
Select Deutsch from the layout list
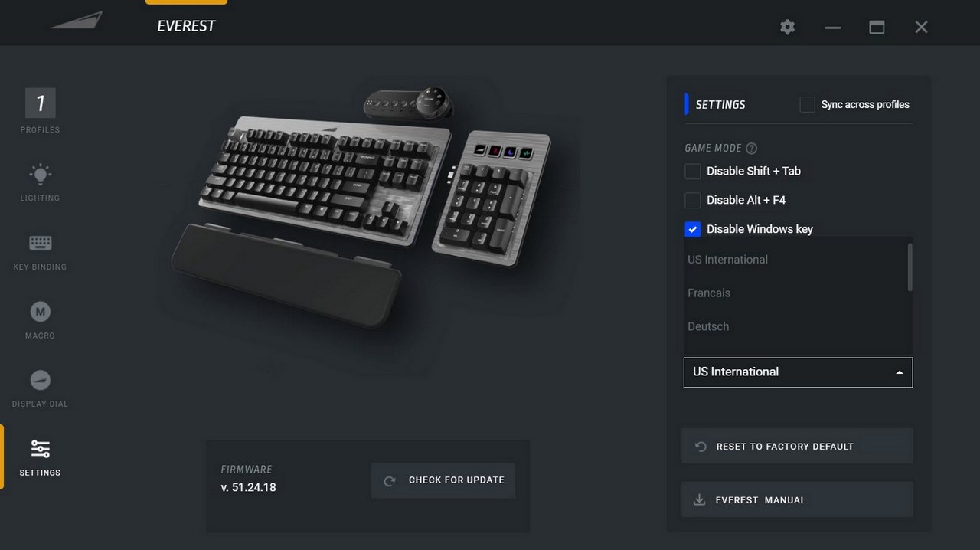point(708,326)
